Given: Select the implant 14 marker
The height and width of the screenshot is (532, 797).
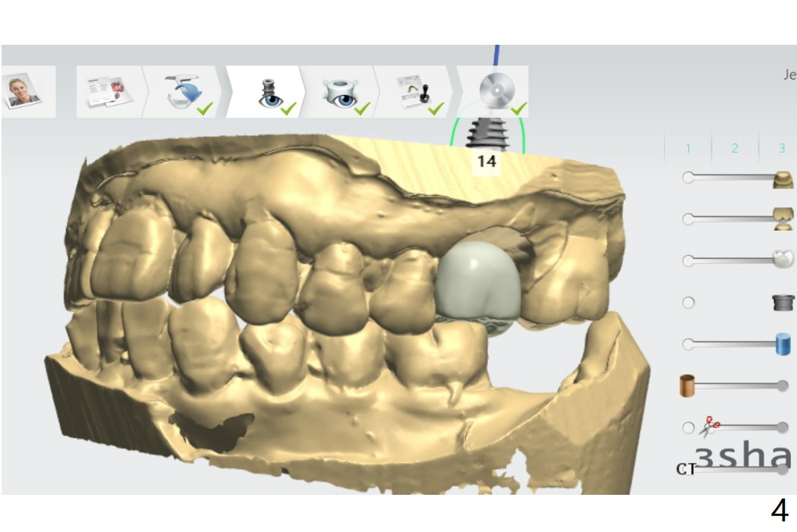Looking at the screenshot, I should click(x=485, y=145).
